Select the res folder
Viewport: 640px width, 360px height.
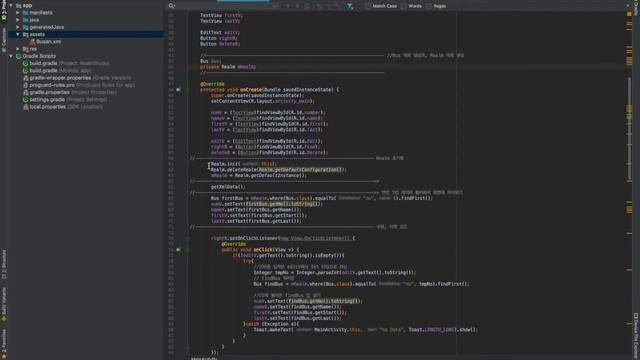(33, 49)
